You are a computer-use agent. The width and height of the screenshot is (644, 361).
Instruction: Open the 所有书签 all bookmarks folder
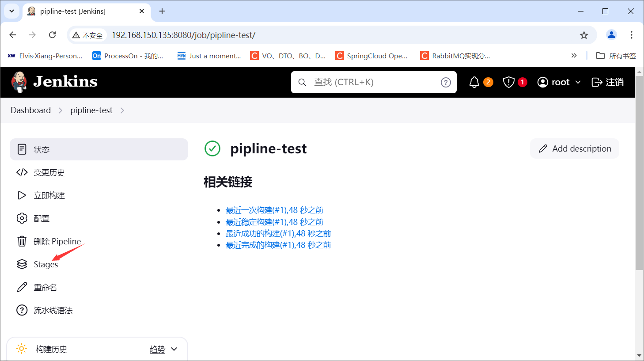(616, 56)
